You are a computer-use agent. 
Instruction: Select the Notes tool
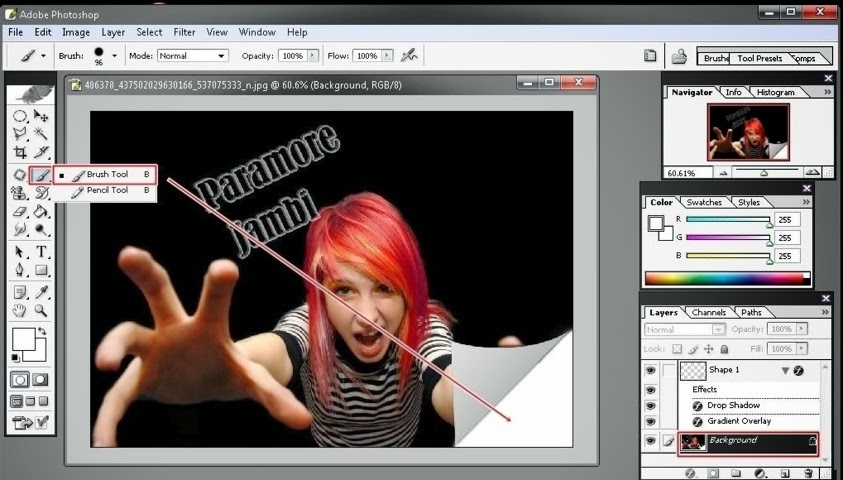[20, 292]
